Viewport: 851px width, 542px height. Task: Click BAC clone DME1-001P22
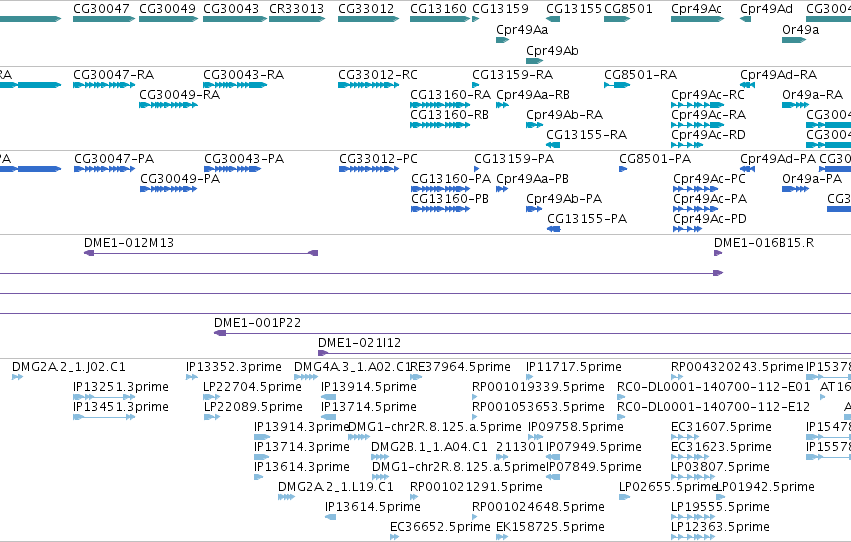[x=532, y=333]
